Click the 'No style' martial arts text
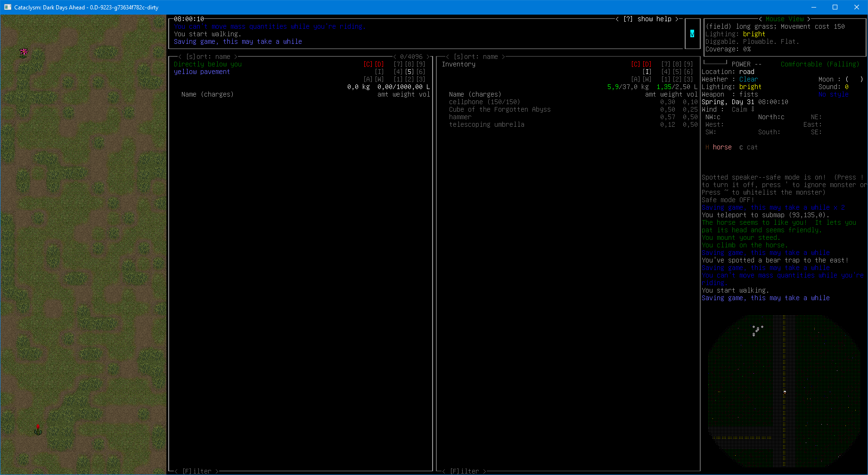The image size is (868, 475). click(x=833, y=94)
